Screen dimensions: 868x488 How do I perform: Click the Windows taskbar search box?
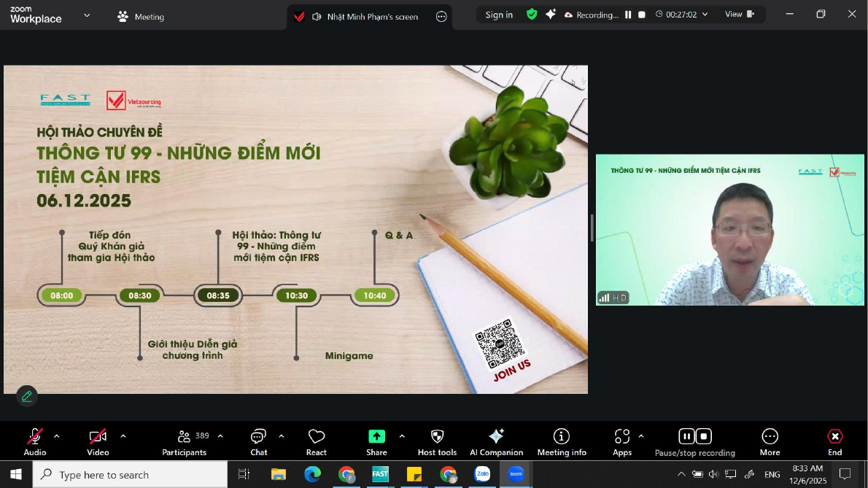click(131, 475)
